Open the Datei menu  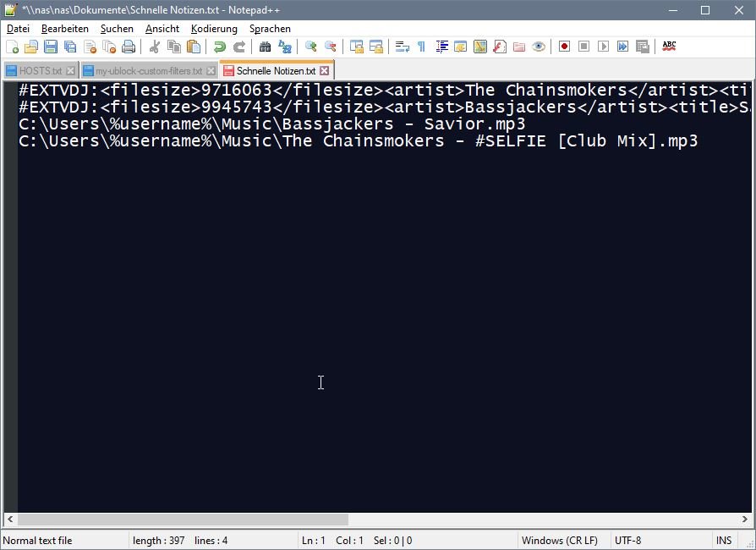[x=18, y=29]
